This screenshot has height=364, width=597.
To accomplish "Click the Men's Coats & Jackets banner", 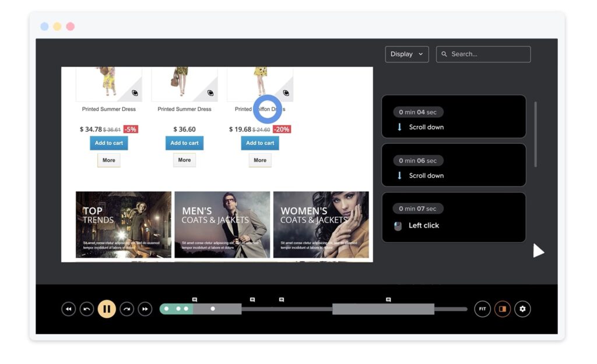I will (x=222, y=225).
